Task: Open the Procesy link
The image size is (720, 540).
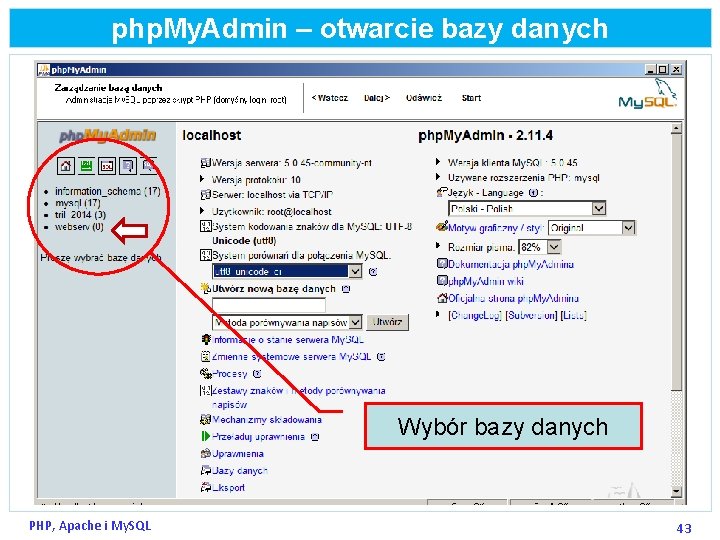Action: click(x=230, y=374)
